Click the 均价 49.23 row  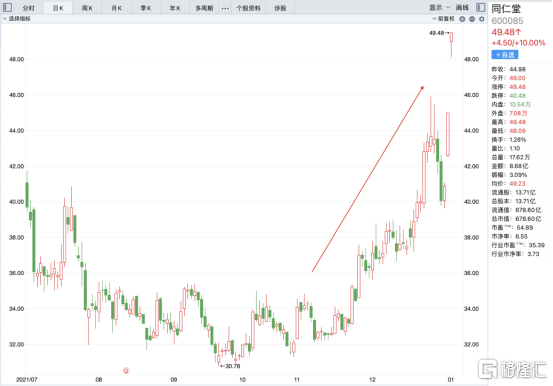click(509, 184)
